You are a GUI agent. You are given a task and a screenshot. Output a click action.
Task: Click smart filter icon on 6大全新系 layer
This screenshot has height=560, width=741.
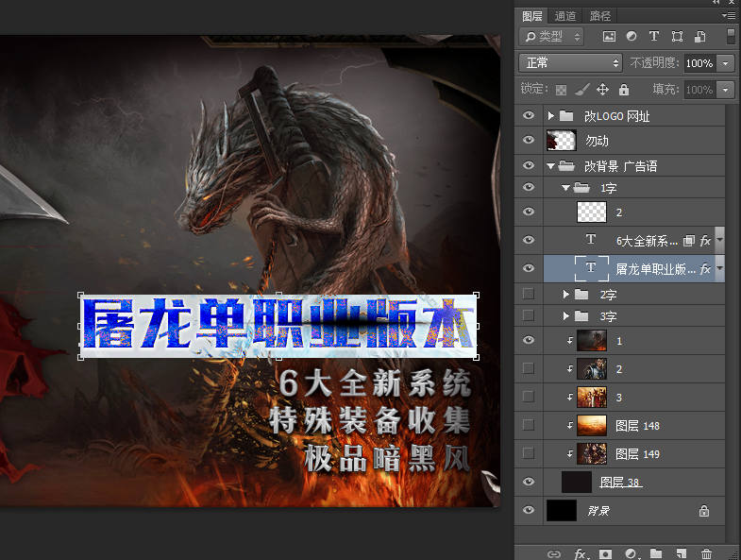tap(689, 241)
